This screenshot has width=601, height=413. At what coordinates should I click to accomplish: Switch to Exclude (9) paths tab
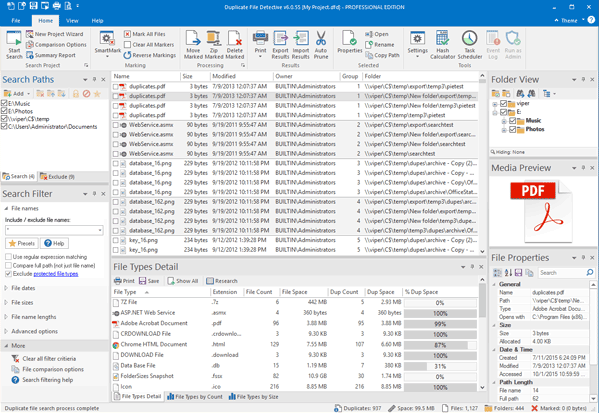tap(57, 177)
